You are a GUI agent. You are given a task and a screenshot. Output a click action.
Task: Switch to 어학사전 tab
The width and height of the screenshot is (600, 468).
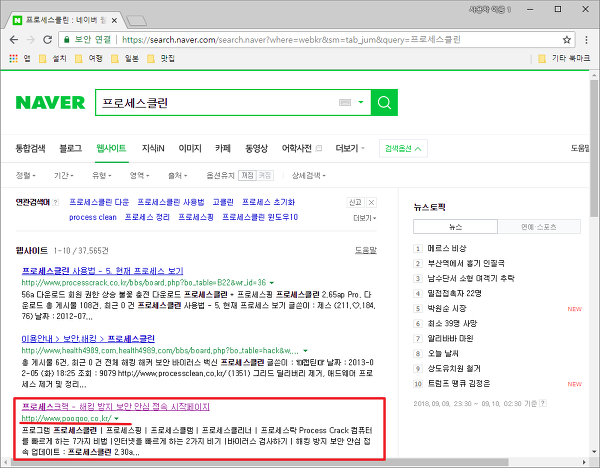tap(297, 148)
